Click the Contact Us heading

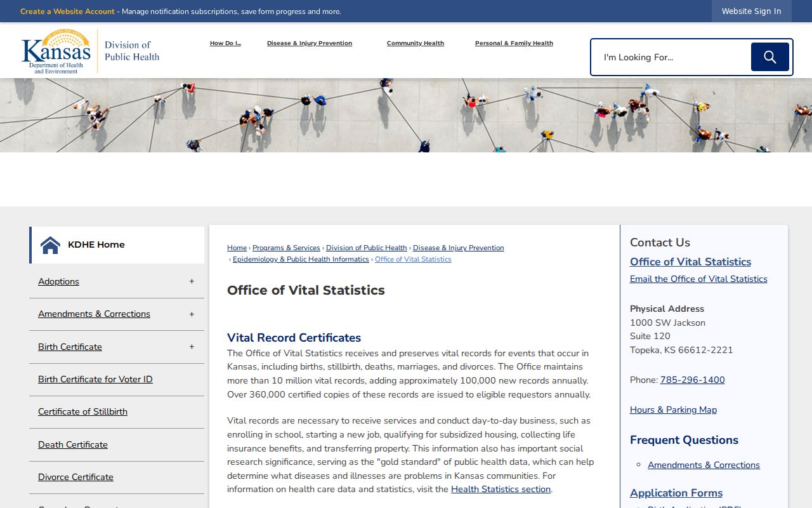pyautogui.click(x=660, y=243)
